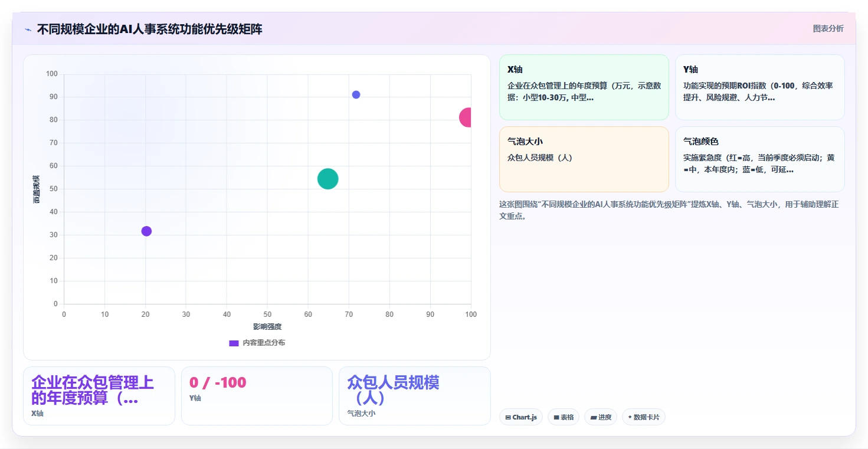Select the 气泡颜色 info card

759,159
